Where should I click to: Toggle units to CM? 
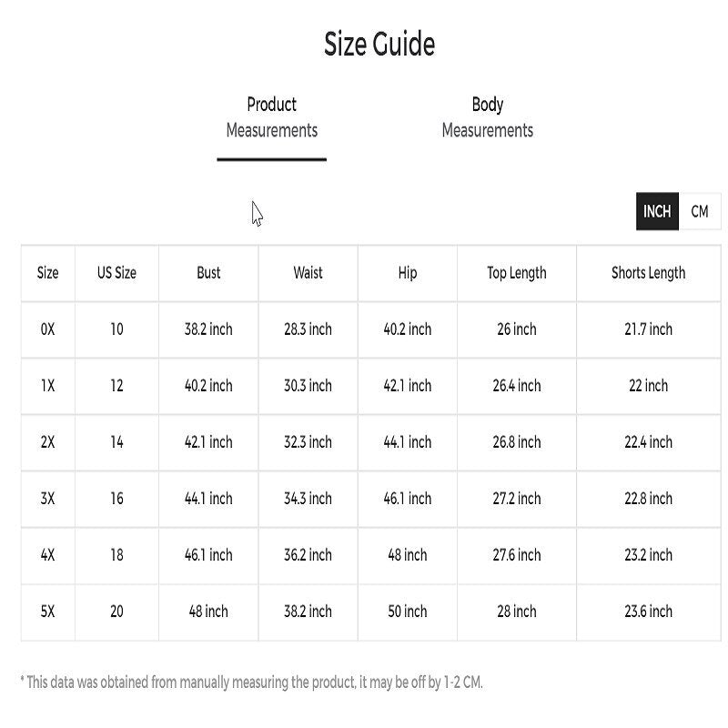click(x=699, y=212)
